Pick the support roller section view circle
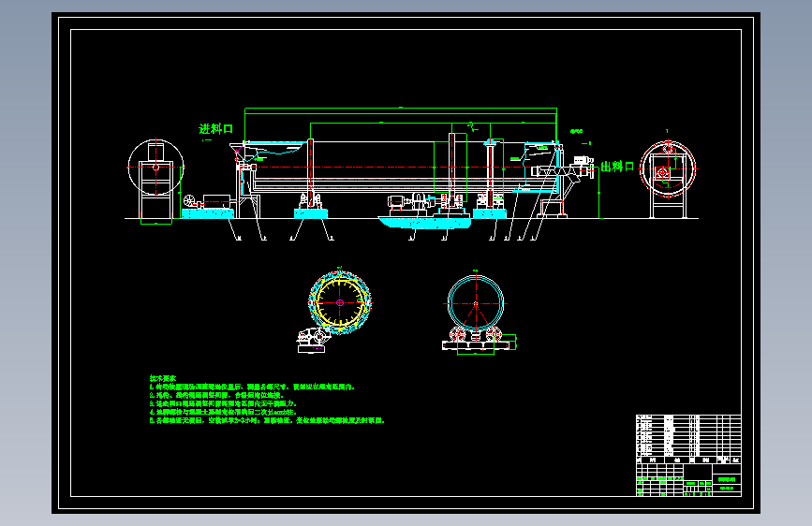Viewport: 812px width, 526px height. (476, 303)
